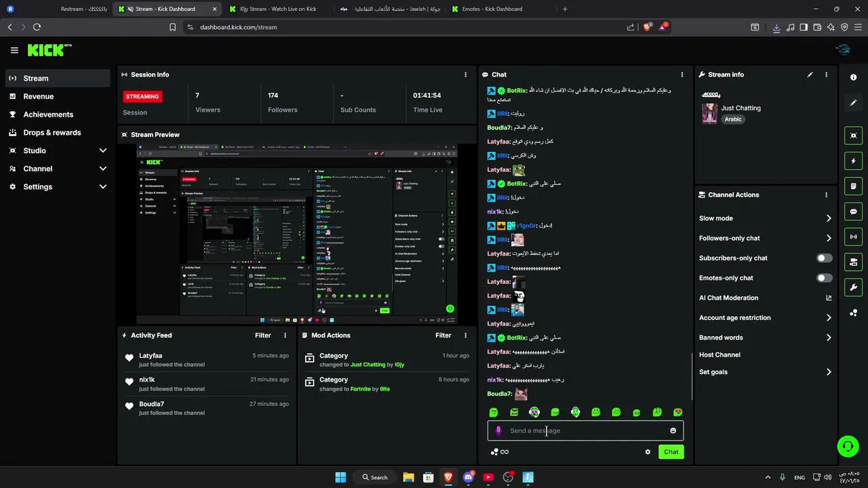
Task: Click the wrench icon in the right rail
Action: [854, 287]
